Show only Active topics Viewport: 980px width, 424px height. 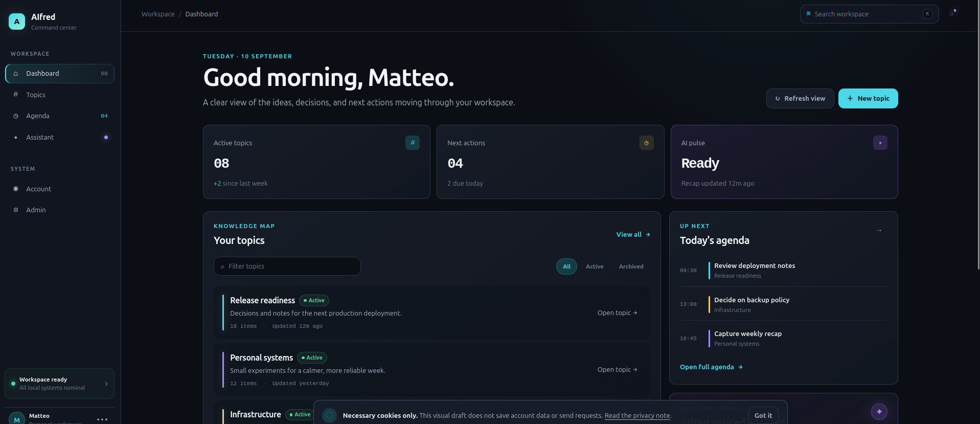[595, 266]
